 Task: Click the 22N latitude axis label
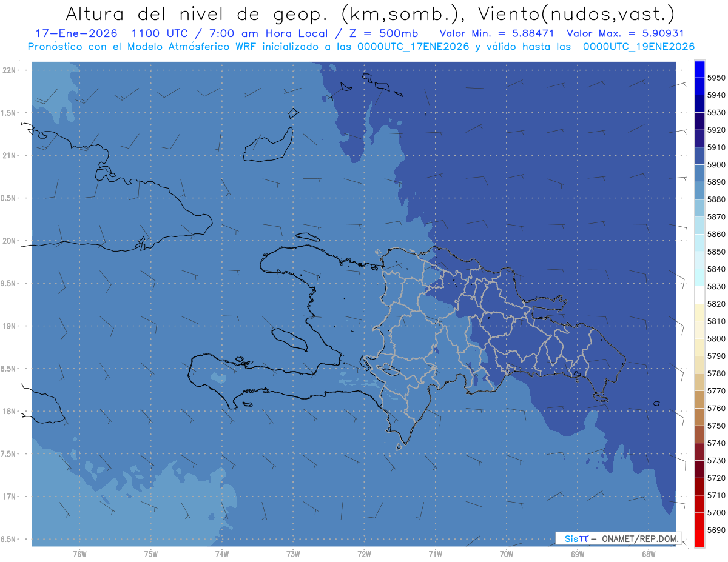(x=9, y=70)
